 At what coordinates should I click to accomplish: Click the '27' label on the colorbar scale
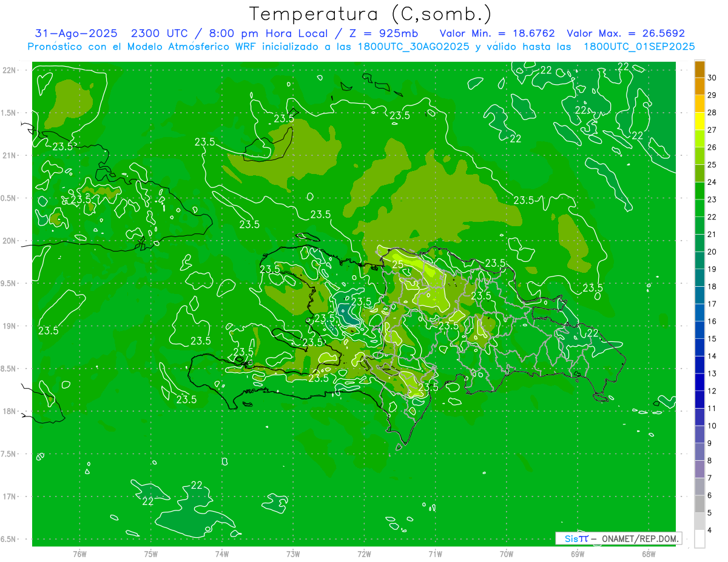pyautogui.click(x=712, y=130)
